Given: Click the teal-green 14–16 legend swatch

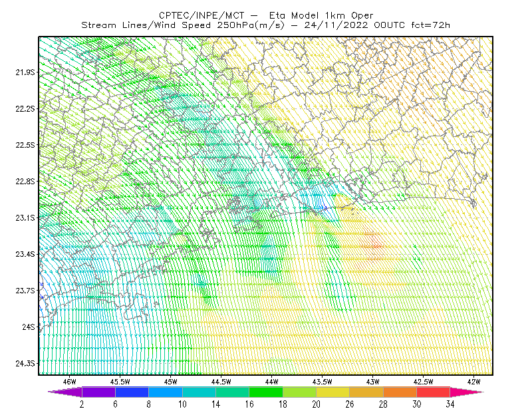Looking at the screenshot, I should click(232, 392).
